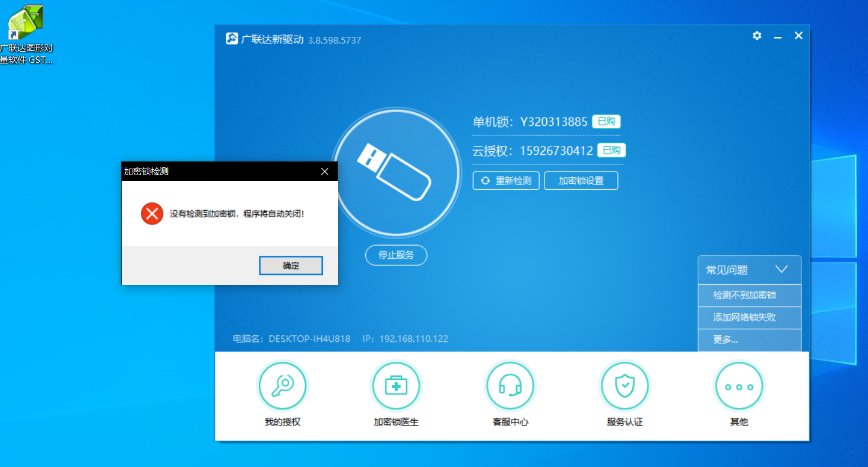Viewport: 868px width, 467px height.
Task: Click the 客服中心 label
Action: pyautogui.click(x=510, y=422)
